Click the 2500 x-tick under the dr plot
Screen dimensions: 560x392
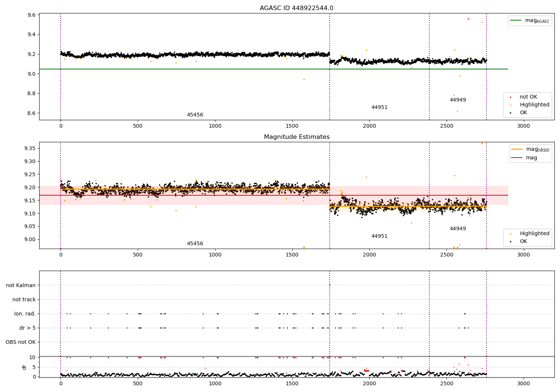447,384
